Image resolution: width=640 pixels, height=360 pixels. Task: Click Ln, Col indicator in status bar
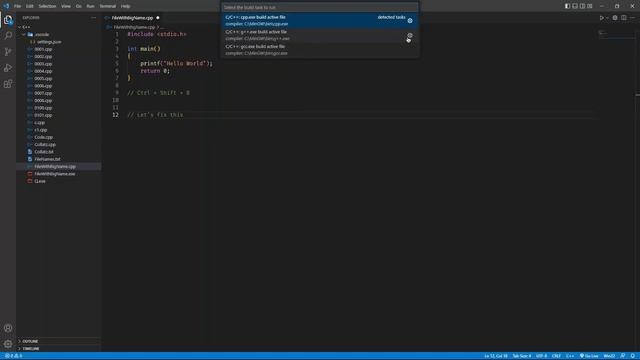pos(496,356)
